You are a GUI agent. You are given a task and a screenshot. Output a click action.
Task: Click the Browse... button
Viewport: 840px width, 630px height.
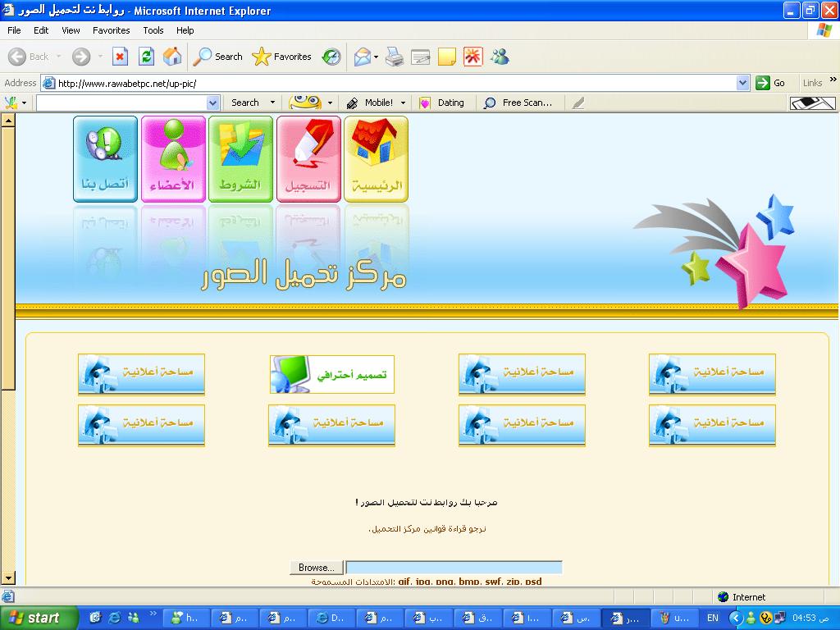click(x=316, y=568)
